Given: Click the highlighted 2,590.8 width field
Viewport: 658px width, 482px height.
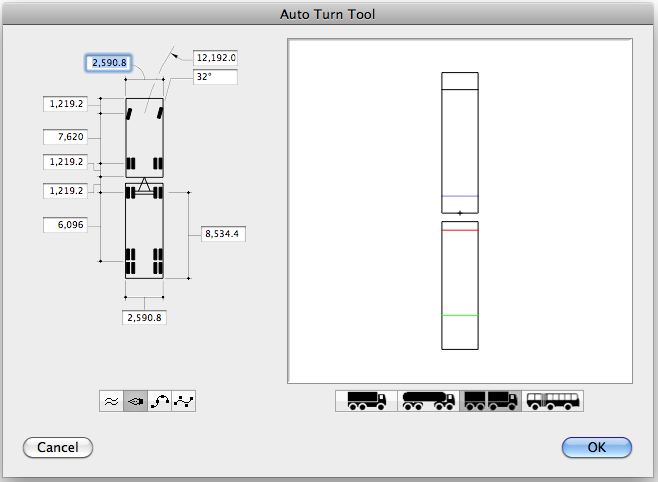Looking at the screenshot, I should (x=109, y=63).
